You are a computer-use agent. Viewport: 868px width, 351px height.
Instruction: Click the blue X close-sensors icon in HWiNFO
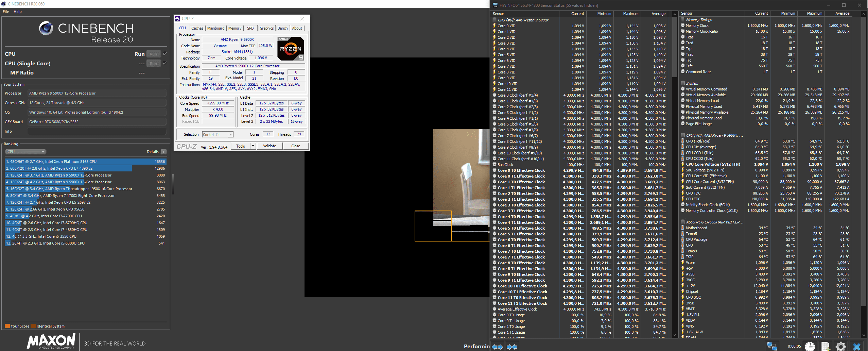click(857, 346)
